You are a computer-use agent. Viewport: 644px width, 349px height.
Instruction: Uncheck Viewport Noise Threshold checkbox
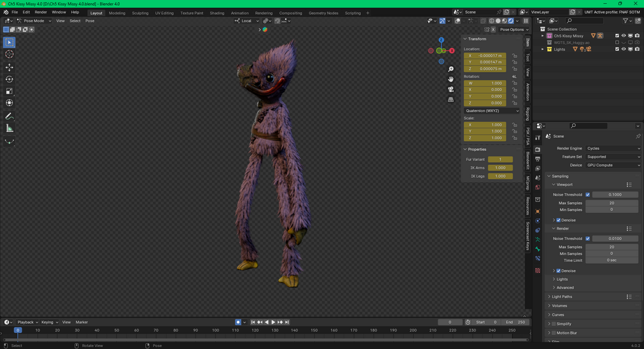click(588, 194)
